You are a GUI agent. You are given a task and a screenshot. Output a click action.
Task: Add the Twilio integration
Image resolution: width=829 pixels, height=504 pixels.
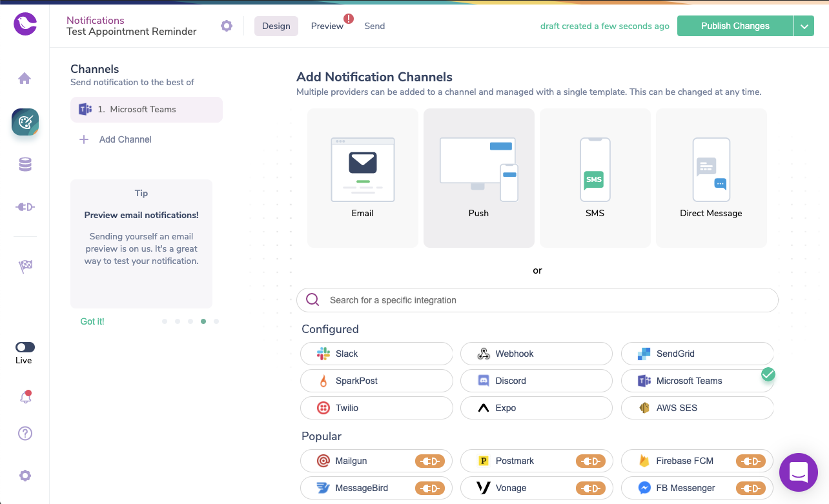pyautogui.click(x=376, y=408)
